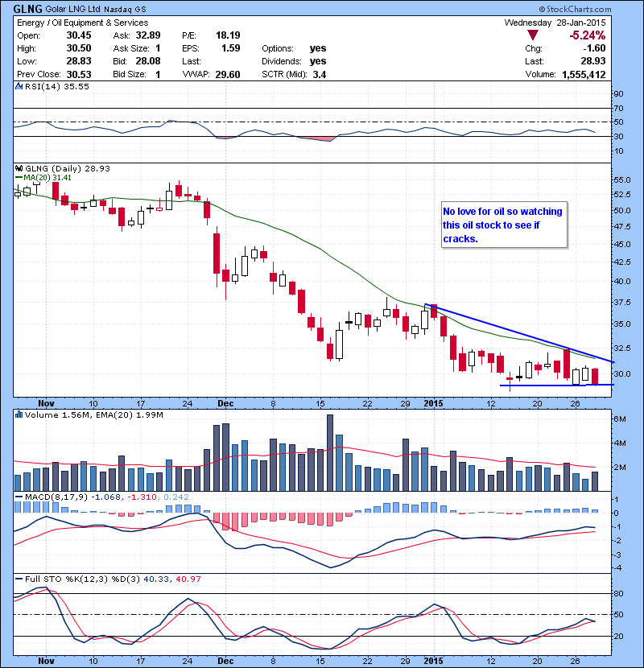Click the Dividends yes value
644x668 pixels.
318,61
